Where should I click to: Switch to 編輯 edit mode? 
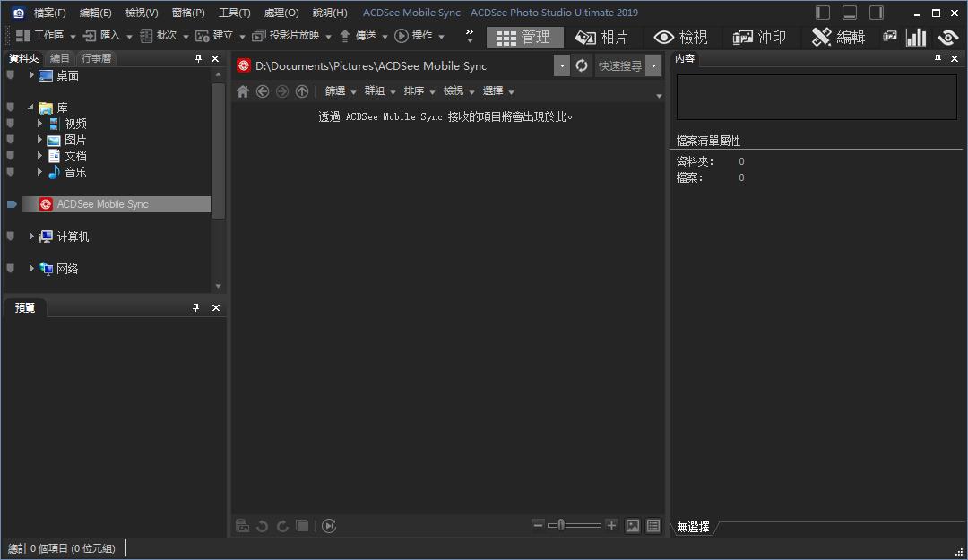839,37
